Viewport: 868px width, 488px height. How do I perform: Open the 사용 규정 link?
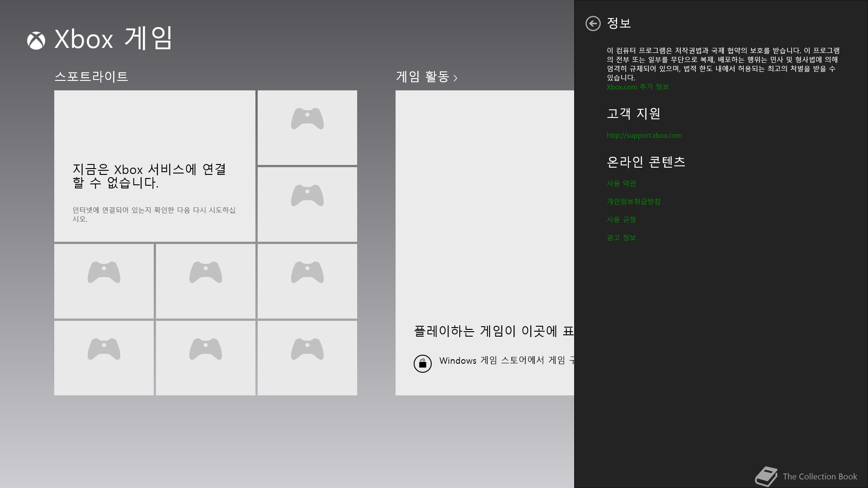[x=621, y=220]
